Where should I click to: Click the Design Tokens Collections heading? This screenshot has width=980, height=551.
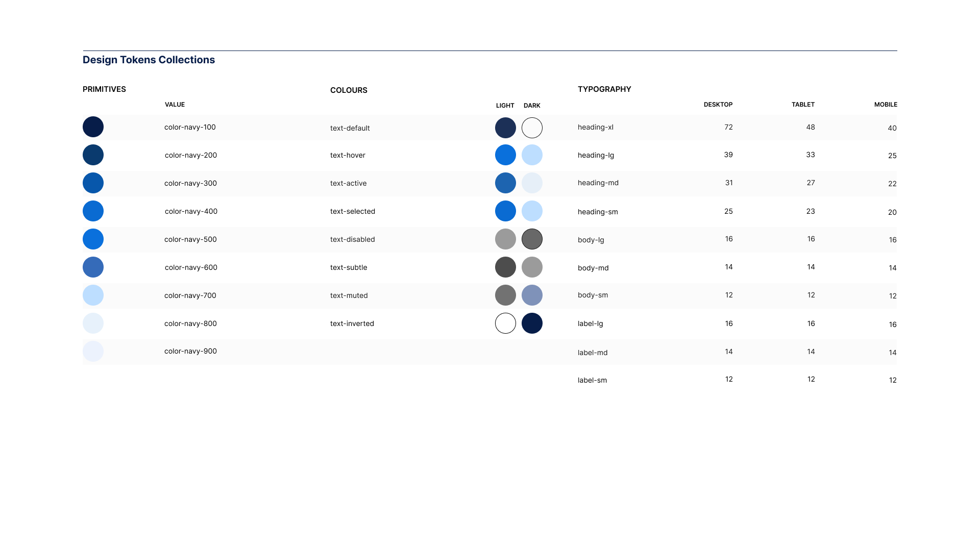pos(149,60)
